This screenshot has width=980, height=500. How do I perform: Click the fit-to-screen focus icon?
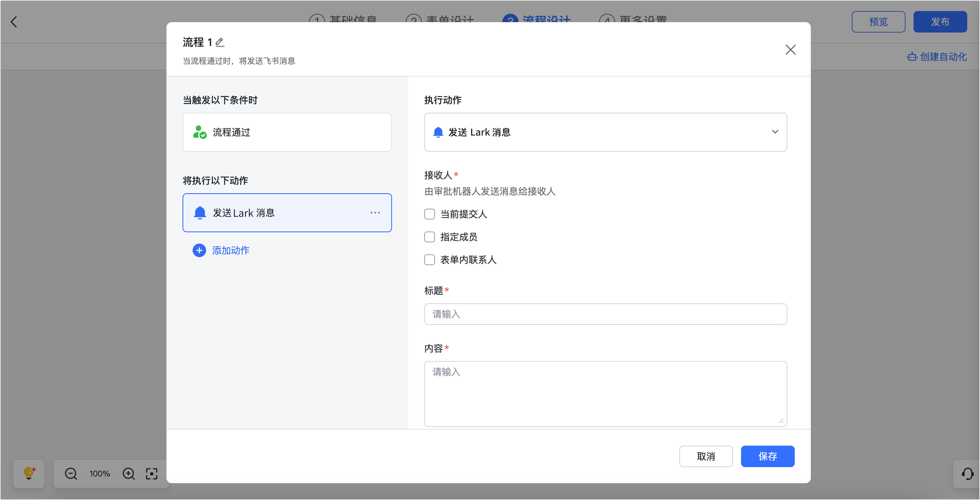tap(151, 474)
